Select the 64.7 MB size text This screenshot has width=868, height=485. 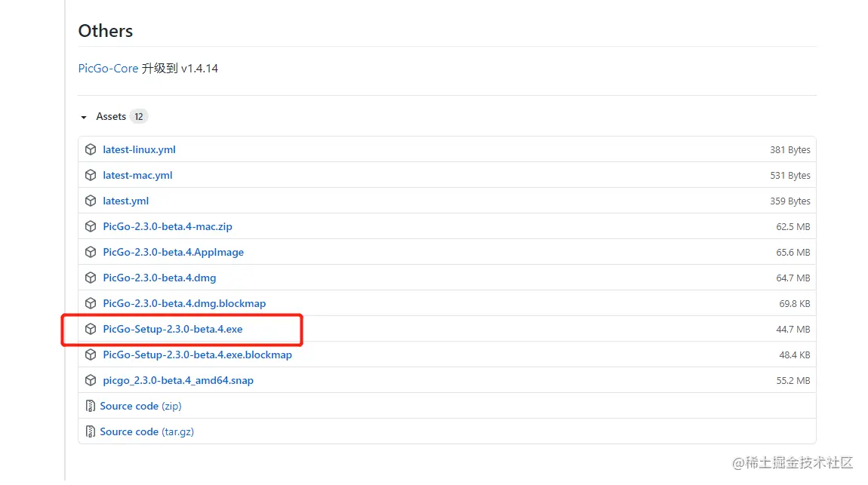(x=793, y=278)
